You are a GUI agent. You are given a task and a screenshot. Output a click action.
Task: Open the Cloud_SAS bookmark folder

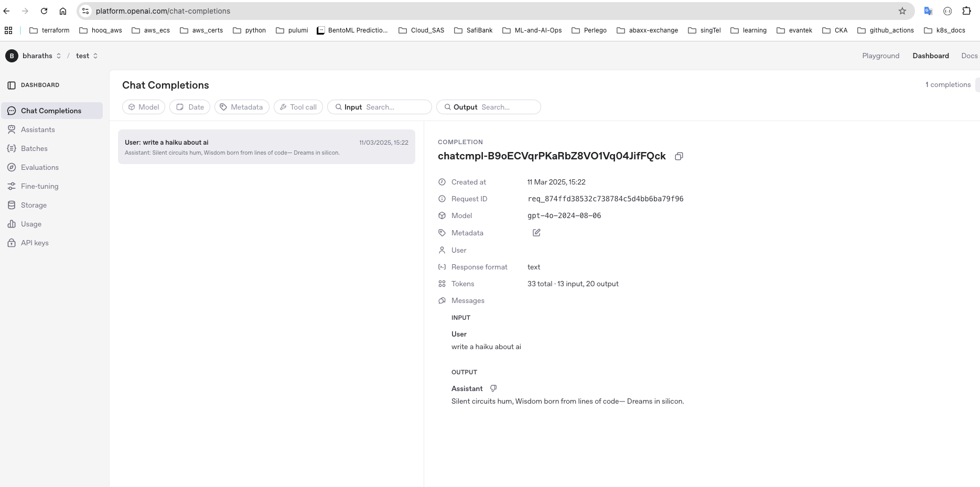coord(422,30)
